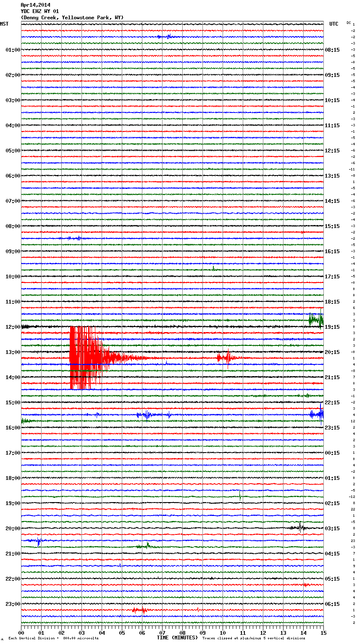Click the '15' minute axis tick label
Image resolution: width=357 pixels, height=644 pixels.
click(323, 633)
